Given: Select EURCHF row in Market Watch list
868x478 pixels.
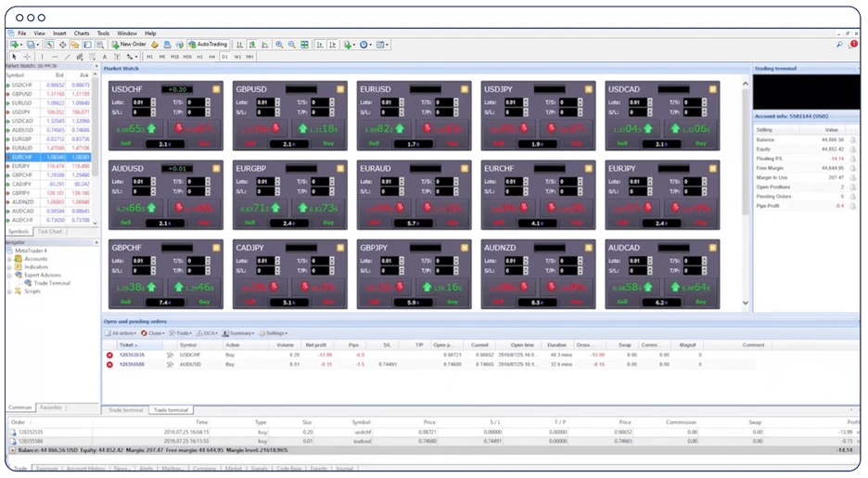Looking at the screenshot, I should point(48,157).
